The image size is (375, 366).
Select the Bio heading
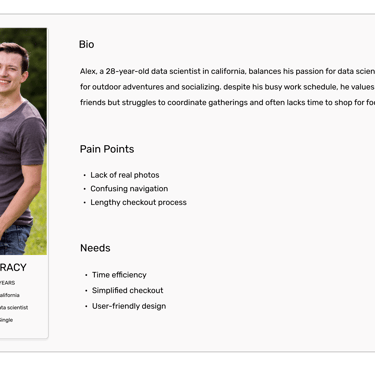coord(87,44)
